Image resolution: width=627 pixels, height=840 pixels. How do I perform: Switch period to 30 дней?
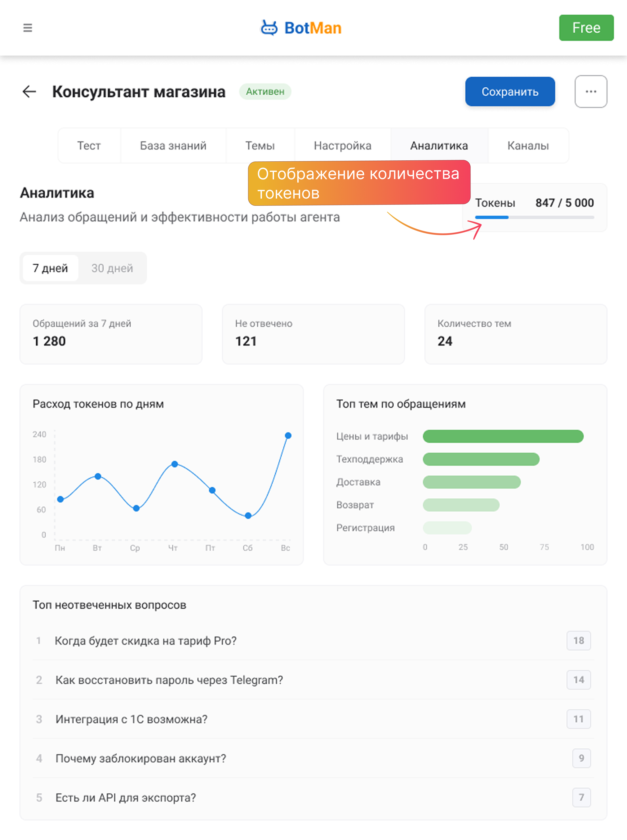112,268
